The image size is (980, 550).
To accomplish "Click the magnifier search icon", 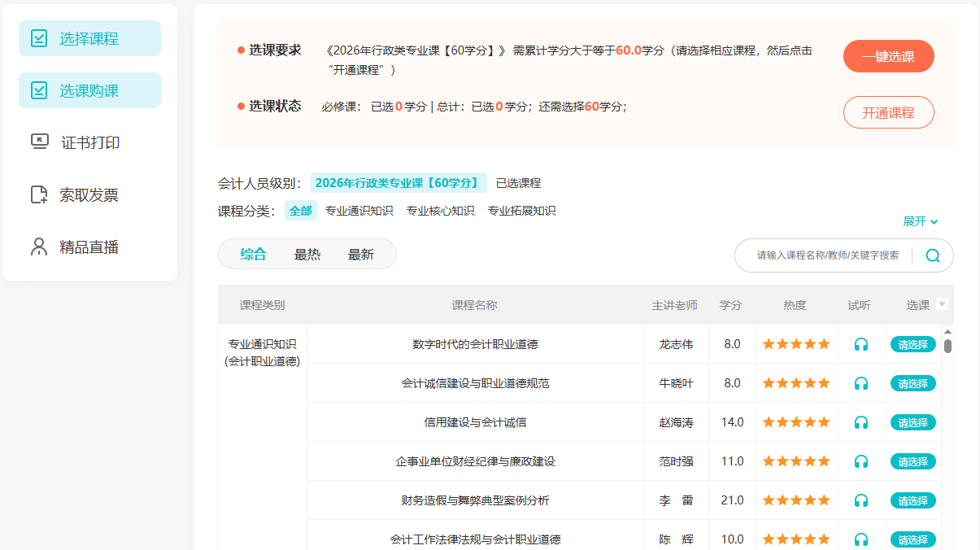I will (933, 255).
